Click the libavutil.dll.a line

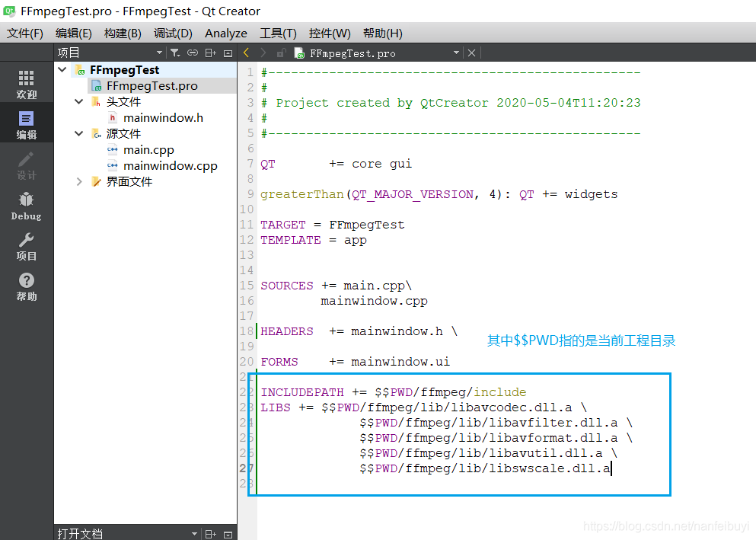click(x=488, y=453)
